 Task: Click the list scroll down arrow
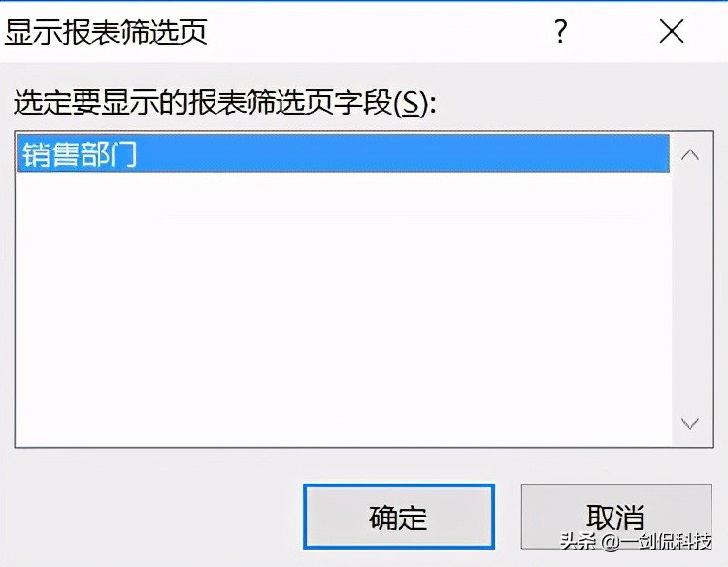click(x=690, y=423)
